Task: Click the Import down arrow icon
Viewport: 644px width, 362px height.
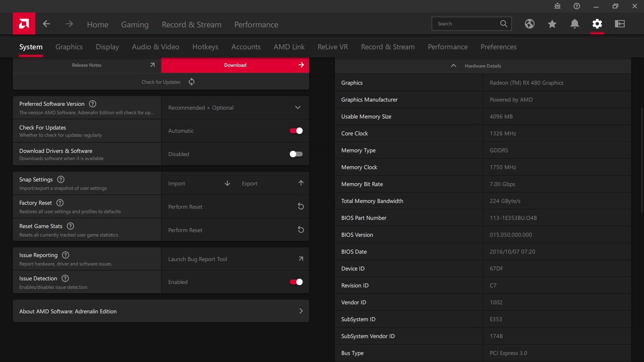Action: (x=227, y=183)
